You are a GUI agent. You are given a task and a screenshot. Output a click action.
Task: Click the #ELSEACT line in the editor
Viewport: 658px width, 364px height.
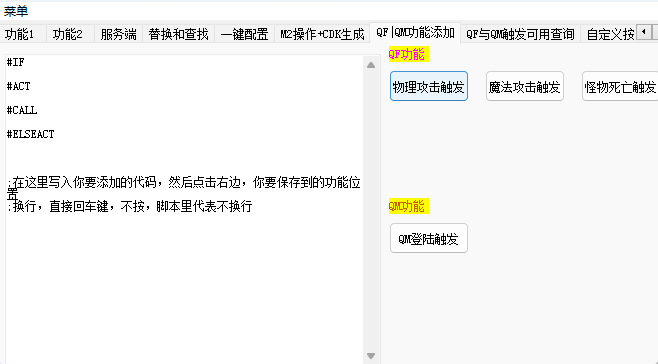[31, 134]
